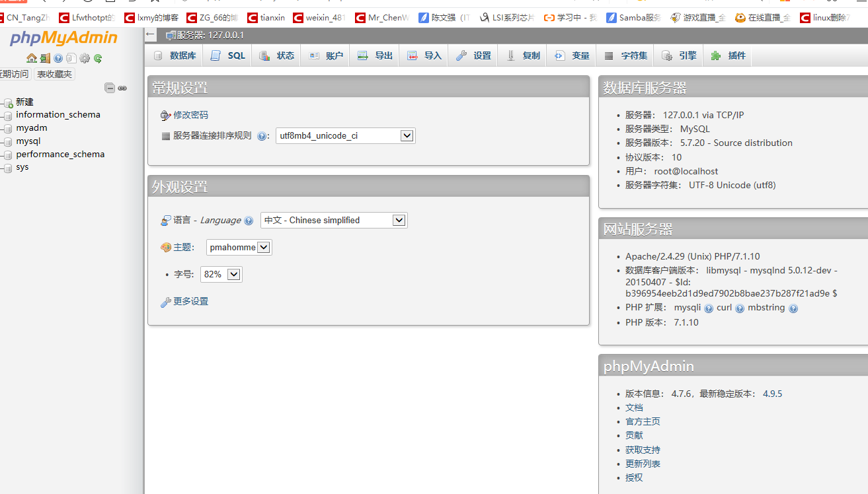Open the 82% font size dropdown
Screen dimensions: 868x494
[221, 274]
